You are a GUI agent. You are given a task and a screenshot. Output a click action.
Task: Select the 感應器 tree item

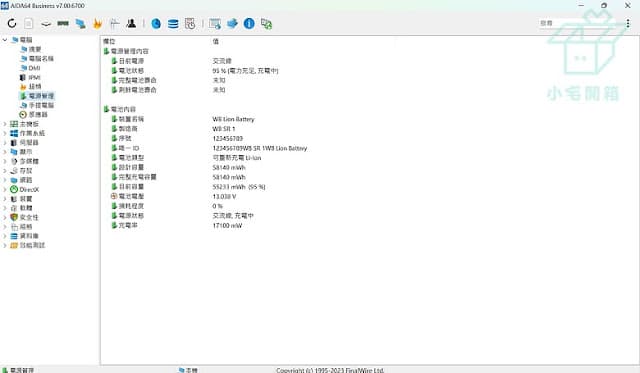point(38,115)
